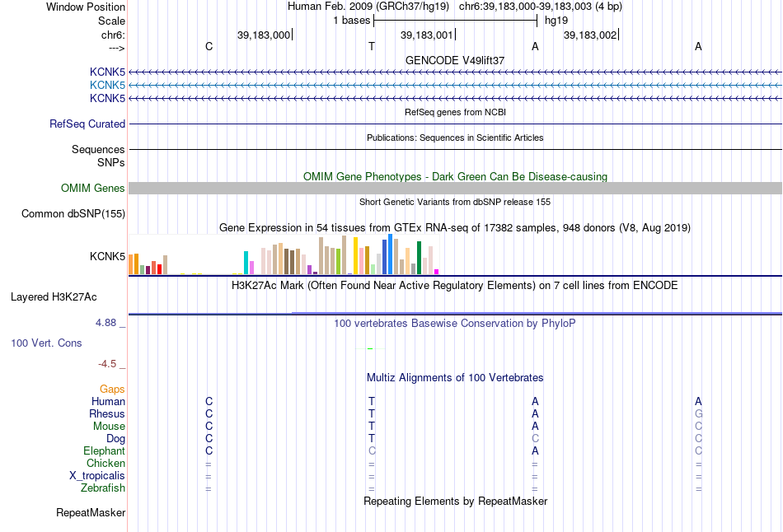Click the dark green bar in GTEx chart
Screen dimensions: 783x532
(419, 258)
